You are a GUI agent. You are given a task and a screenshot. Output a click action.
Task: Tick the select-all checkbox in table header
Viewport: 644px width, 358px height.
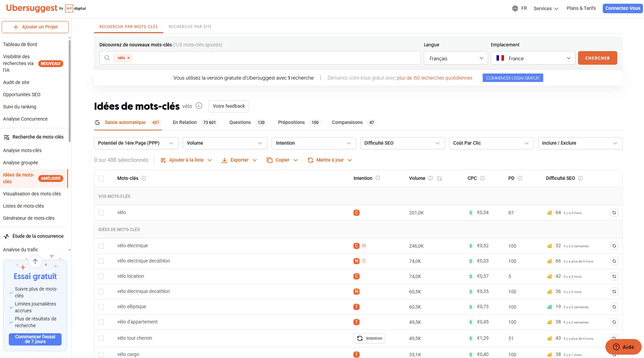(x=101, y=178)
